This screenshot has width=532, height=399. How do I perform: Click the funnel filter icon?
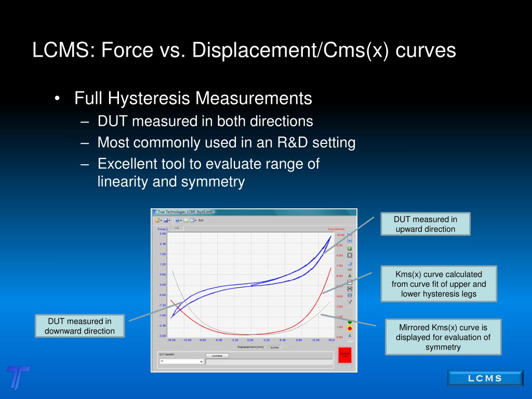point(350,302)
